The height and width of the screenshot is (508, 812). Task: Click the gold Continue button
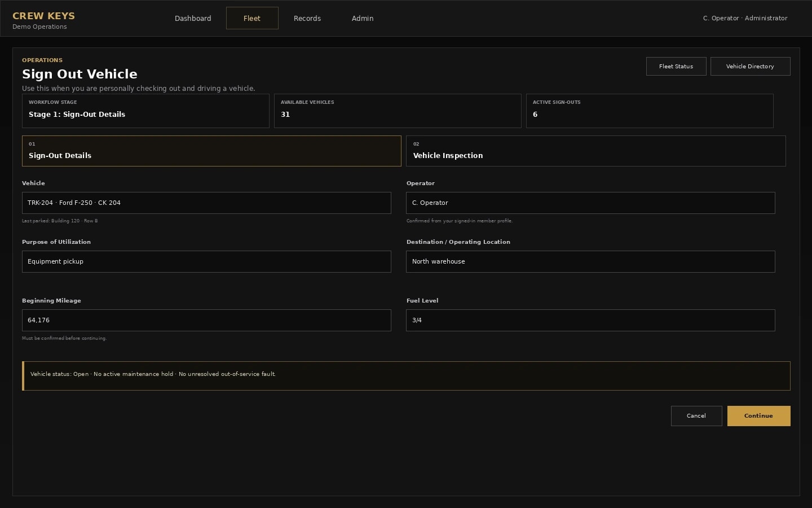pos(758,416)
